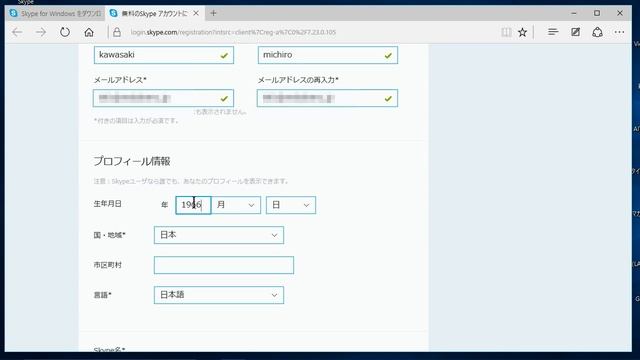Switch to Skype for Windows download tab
Screen dimensions: 640x360
56,13
